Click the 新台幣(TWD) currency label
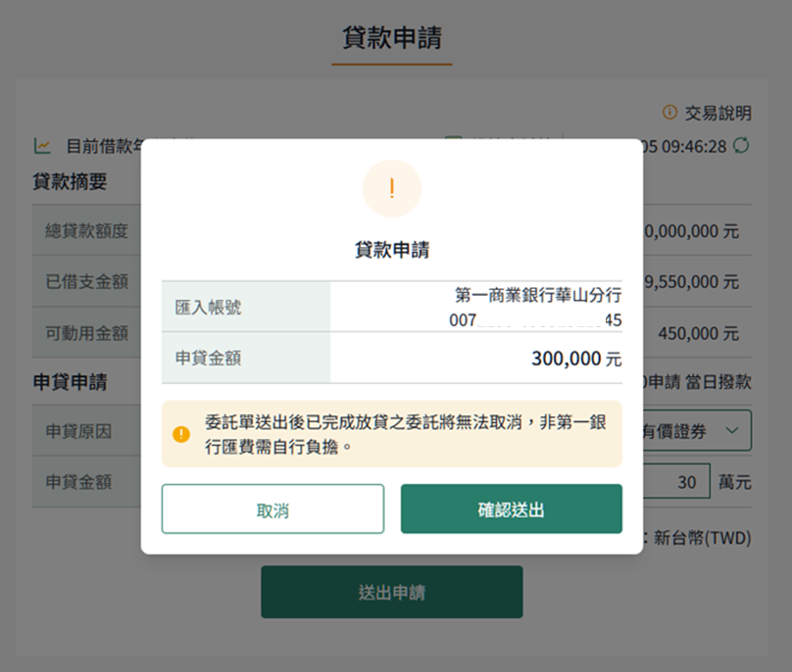Image resolution: width=792 pixels, height=672 pixels. pyautogui.click(x=702, y=537)
